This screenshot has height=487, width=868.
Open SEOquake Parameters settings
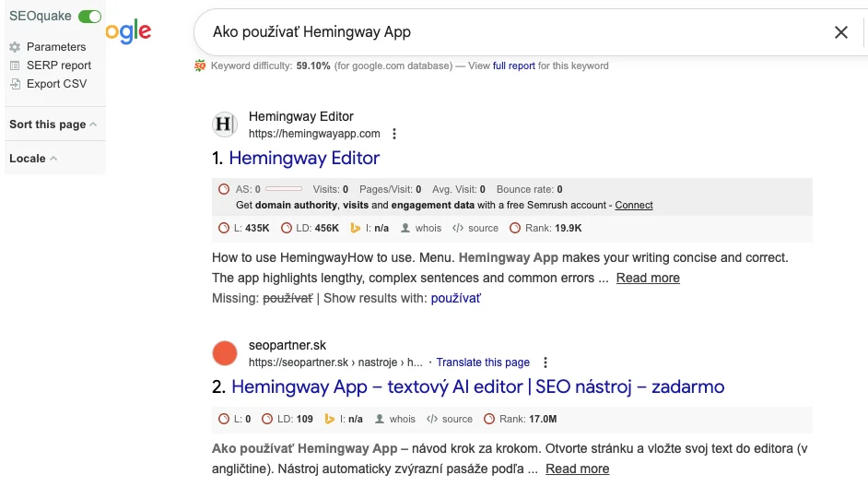tap(55, 47)
